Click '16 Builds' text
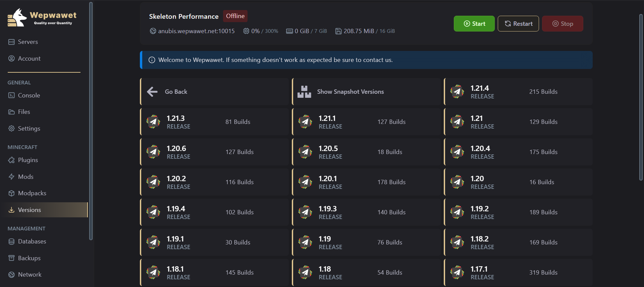 pos(542,182)
